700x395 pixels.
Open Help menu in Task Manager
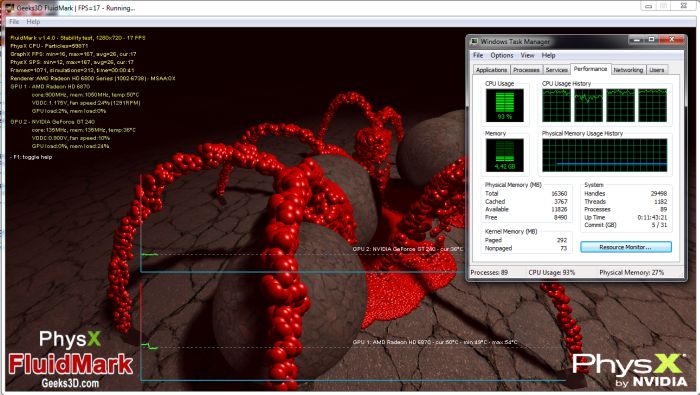(x=548, y=55)
